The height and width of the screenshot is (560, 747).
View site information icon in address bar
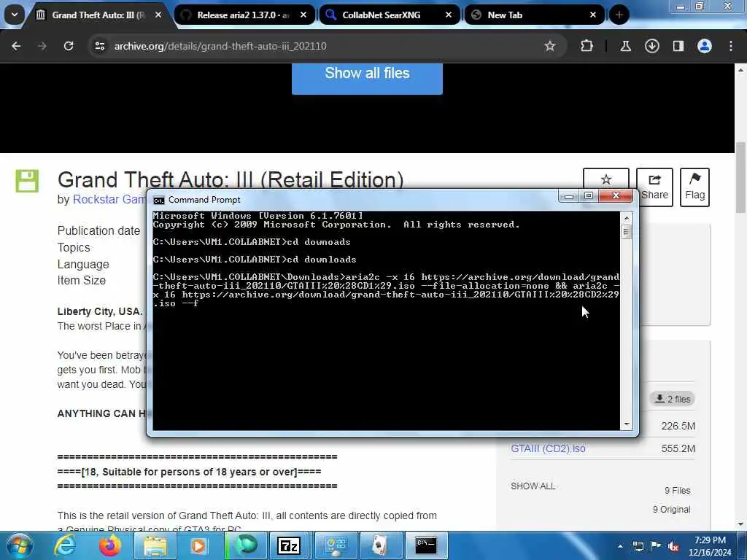pyautogui.click(x=99, y=46)
